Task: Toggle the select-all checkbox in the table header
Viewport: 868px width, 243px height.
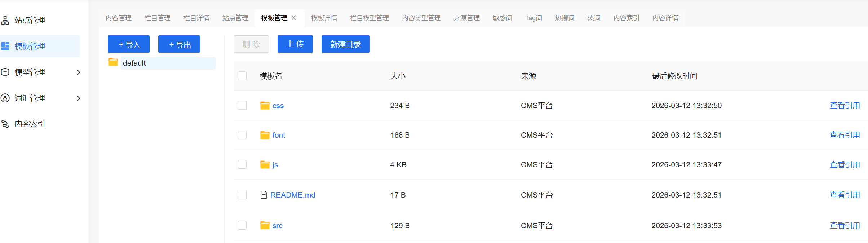Action: tap(242, 76)
